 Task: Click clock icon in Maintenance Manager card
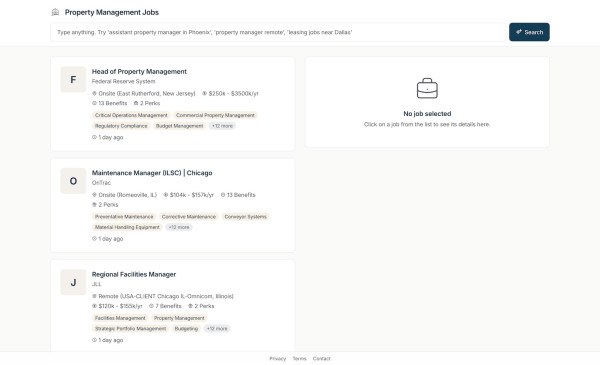tap(95, 238)
